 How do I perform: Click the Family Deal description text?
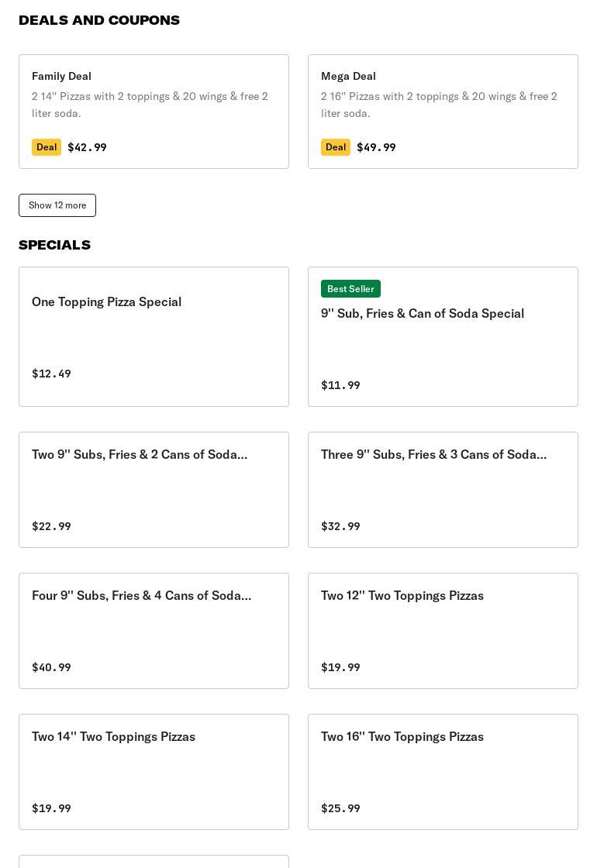click(x=150, y=105)
